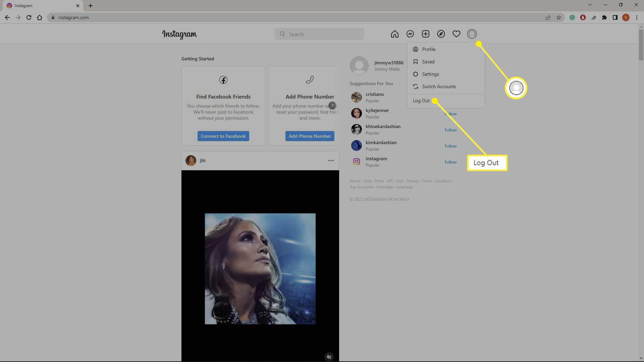Image resolution: width=644 pixels, height=362 pixels.
Task: Click the profile avatar icon in the navbar
Action: [472, 33]
